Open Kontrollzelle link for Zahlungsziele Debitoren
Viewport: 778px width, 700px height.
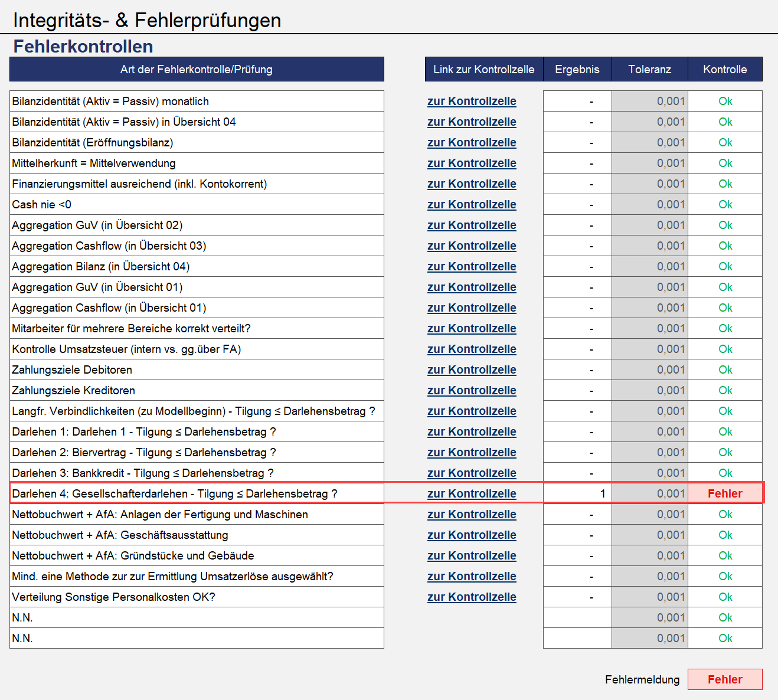(x=472, y=369)
